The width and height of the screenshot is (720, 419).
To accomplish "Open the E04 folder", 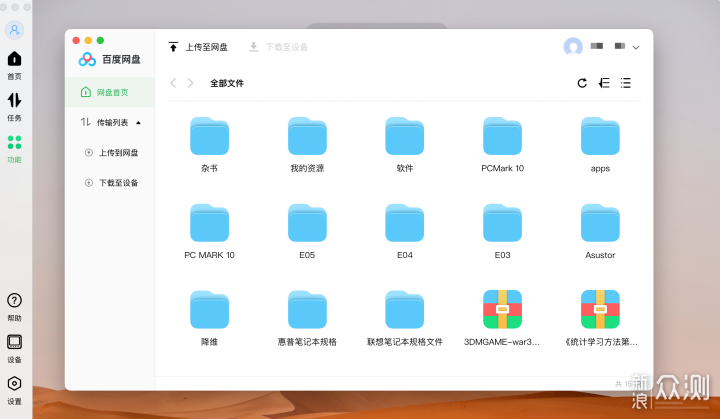I will (405, 223).
